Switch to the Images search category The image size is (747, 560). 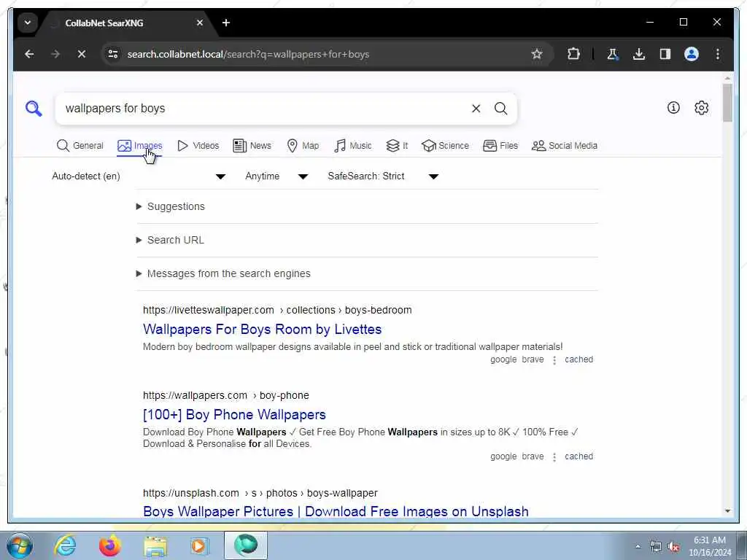tap(139, 146)
